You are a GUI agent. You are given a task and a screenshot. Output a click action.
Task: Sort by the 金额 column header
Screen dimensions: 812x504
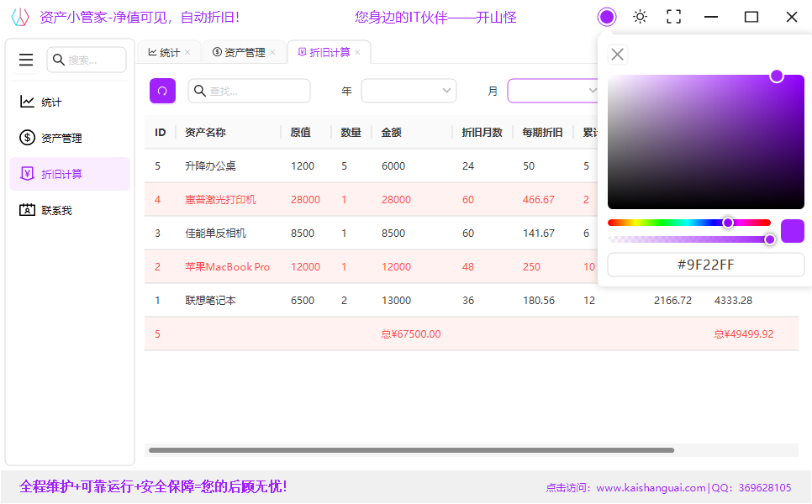click(391, 133)
